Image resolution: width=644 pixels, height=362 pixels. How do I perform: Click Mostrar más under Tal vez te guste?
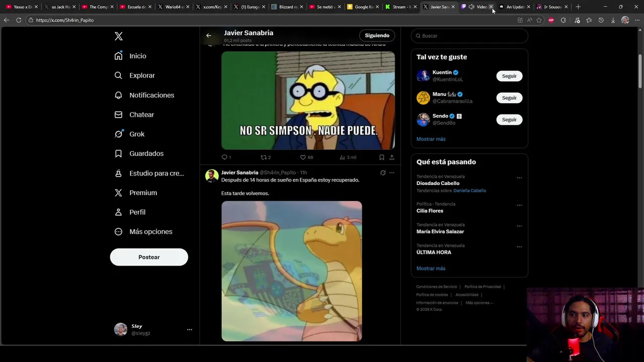pos(431,139)
